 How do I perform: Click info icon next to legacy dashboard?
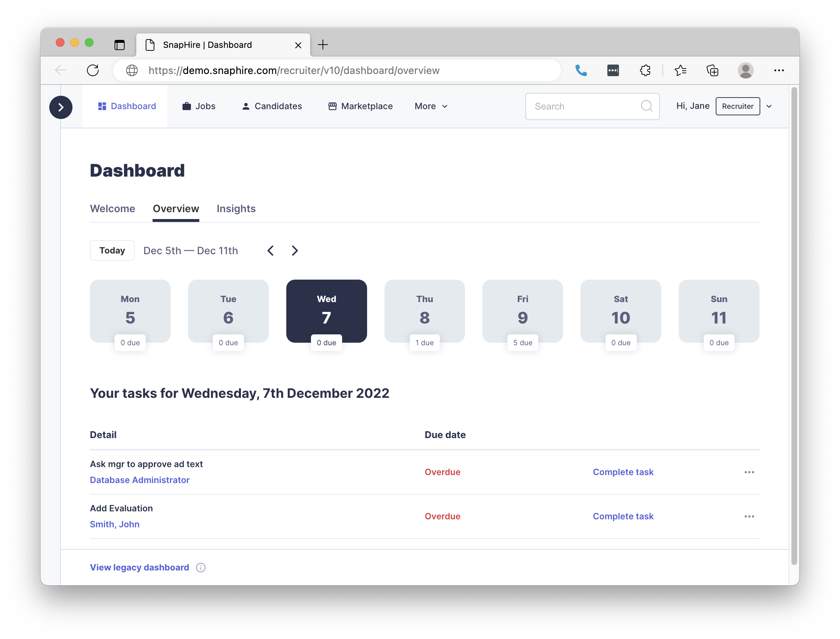point(201,568)
